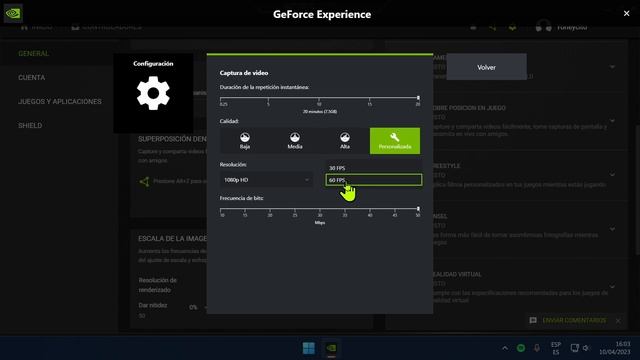
Task: Expand the Freestyle section chevron
Action: click(612, 175)
